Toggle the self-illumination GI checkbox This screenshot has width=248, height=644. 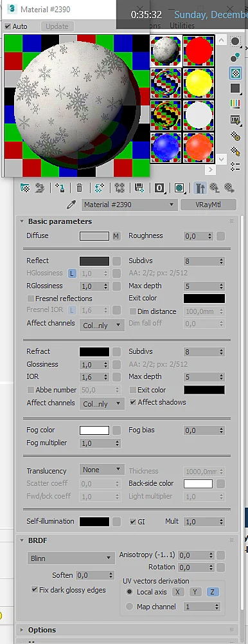tap(132, 522)
